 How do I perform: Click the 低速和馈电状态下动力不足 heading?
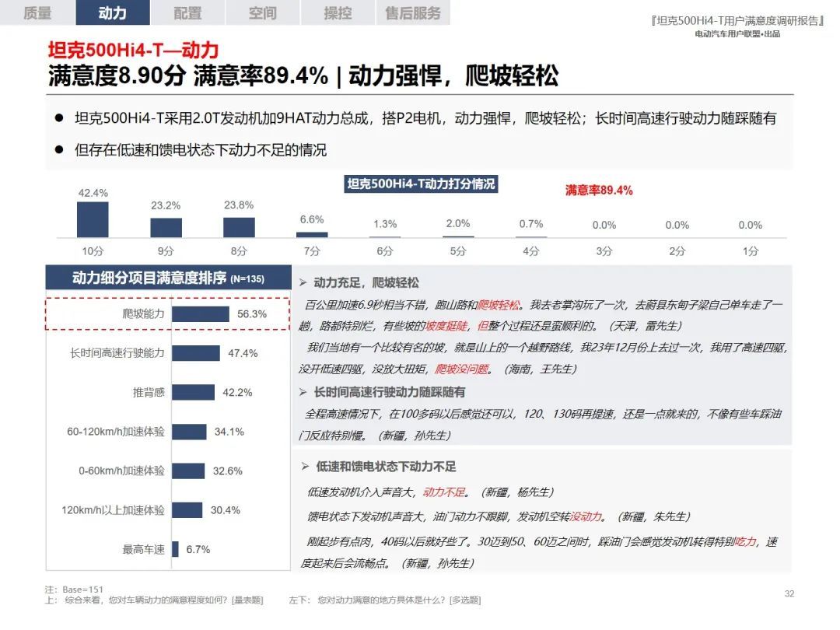click(x=387, y=467)
